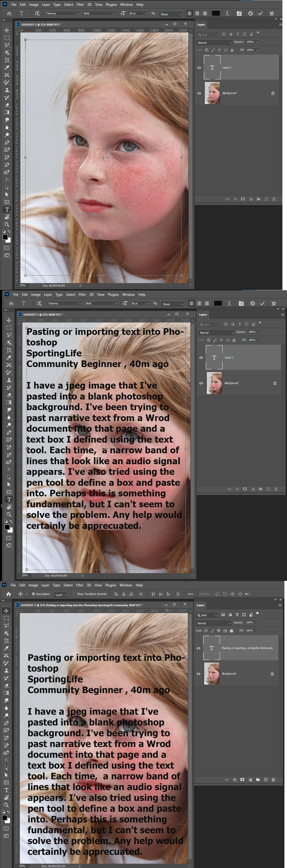Open the Kind filter dropdown in the bottom Layers panel
The image size is (287, 868).
[207, 615]
